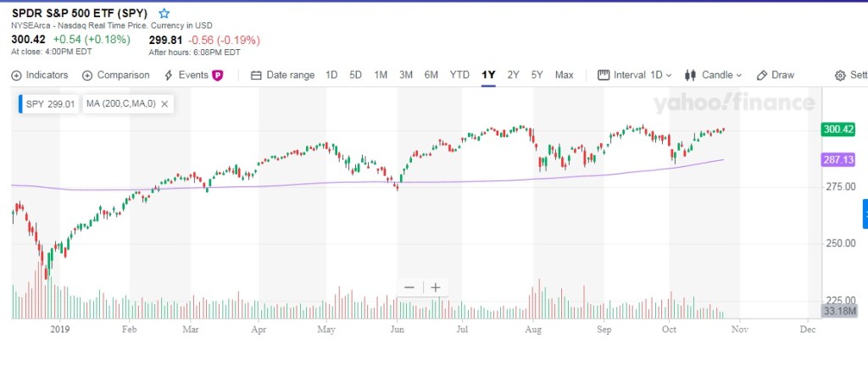Select the 6M time range
The width and height of the screenshot is (868, 366).
(x=431, y=75)
